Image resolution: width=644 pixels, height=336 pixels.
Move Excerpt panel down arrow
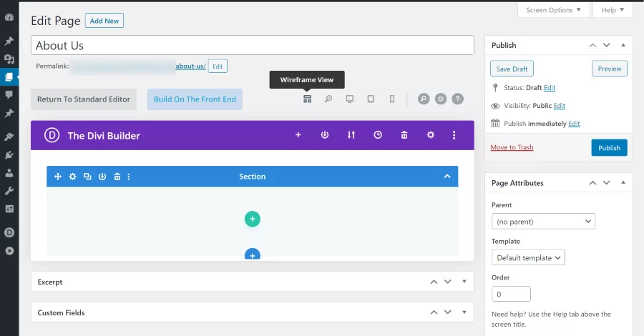click(448, 282)
